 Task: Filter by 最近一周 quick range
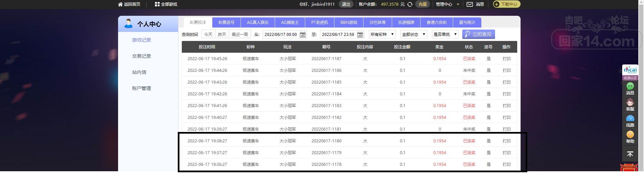click(x=240, y=34)
